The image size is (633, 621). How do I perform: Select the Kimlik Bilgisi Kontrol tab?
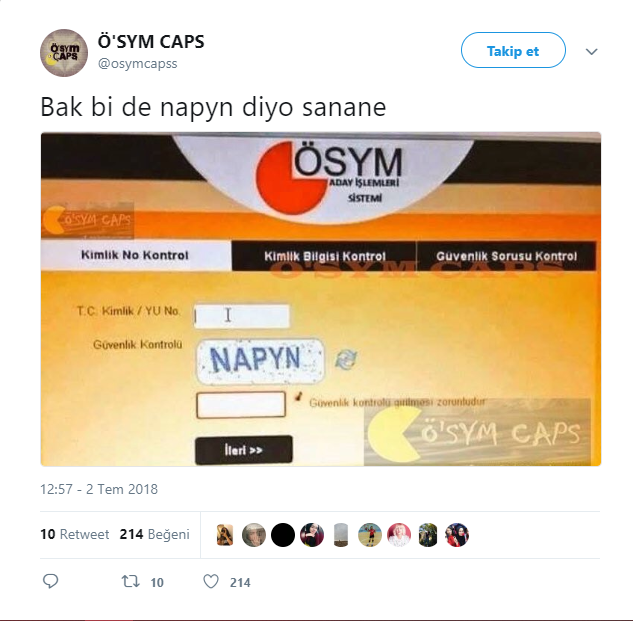(x=324, y=256)
